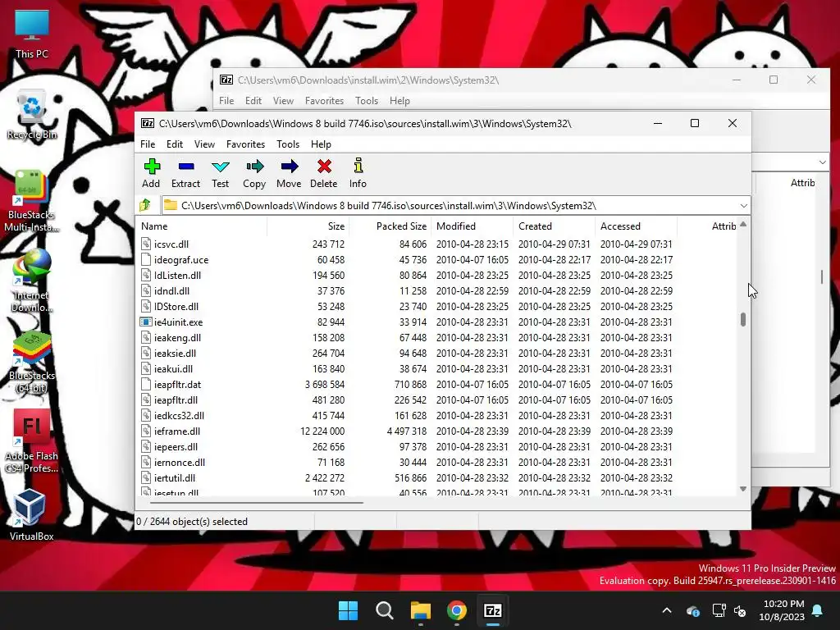Sort by the Name column header

point(202,226)
